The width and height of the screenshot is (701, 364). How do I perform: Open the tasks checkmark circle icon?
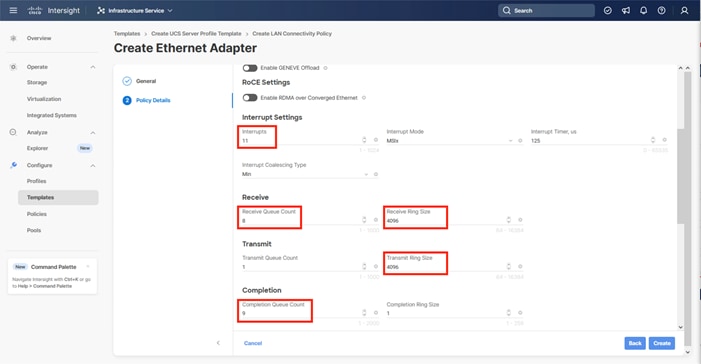(608, 10)
